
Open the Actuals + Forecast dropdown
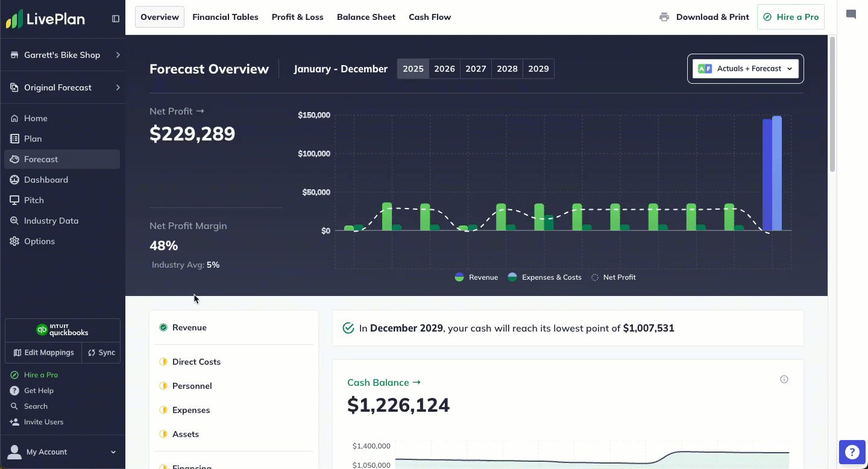[x=745, y=69]
